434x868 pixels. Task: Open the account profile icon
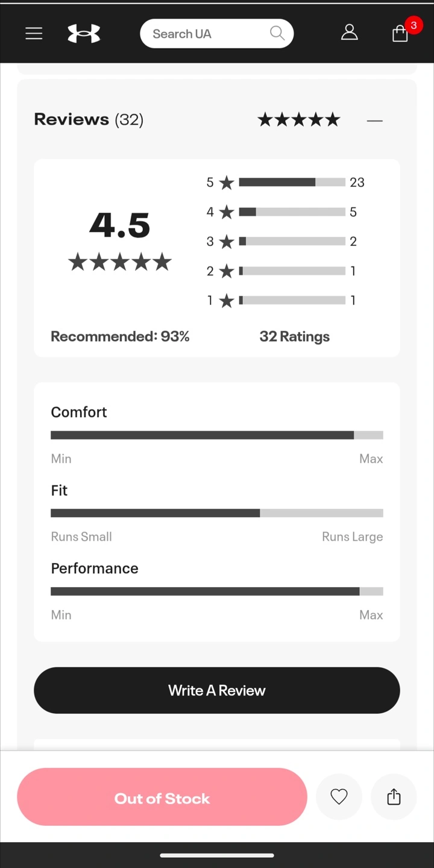[x=350, y=33]
